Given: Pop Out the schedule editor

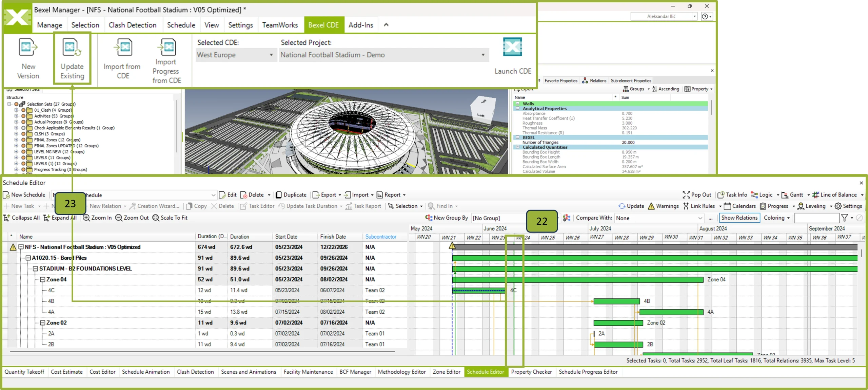Looking at the screenshot, I should pyautogui.click(x=697, y=195).
